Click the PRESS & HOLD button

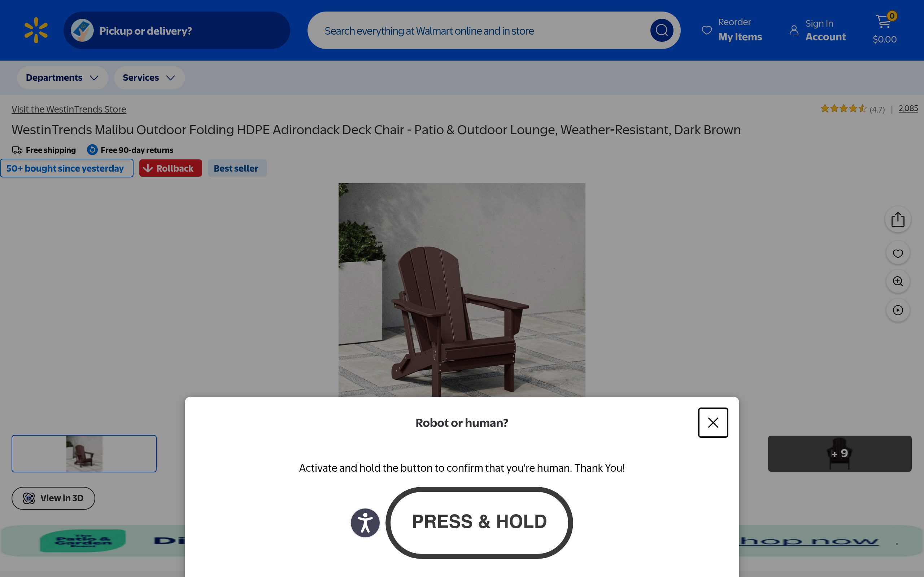click(479, 523)
